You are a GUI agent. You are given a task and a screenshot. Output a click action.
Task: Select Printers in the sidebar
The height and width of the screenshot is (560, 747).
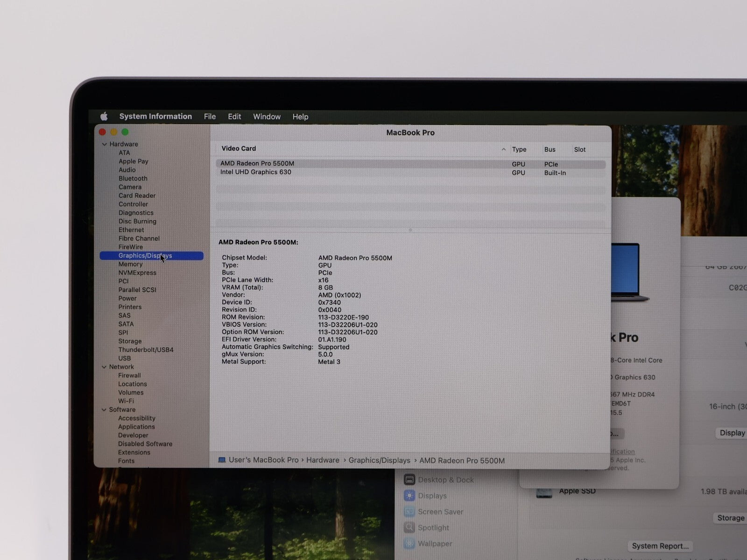(130, 307)
